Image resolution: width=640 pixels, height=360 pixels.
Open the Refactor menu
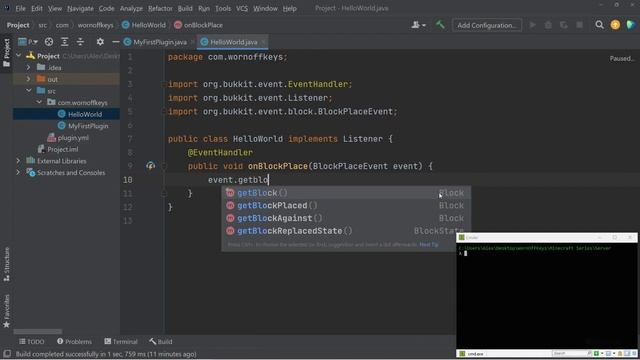160,8
